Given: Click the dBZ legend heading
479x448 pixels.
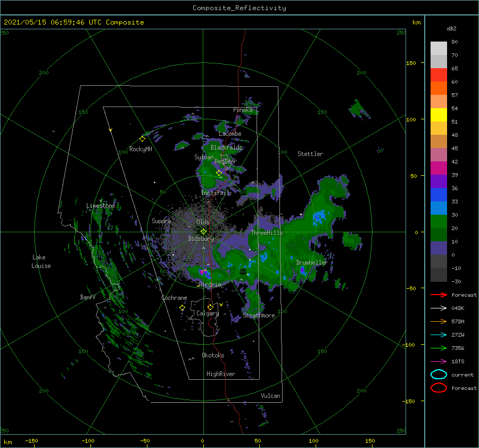Looking at the screenshot, I should 451,29.
